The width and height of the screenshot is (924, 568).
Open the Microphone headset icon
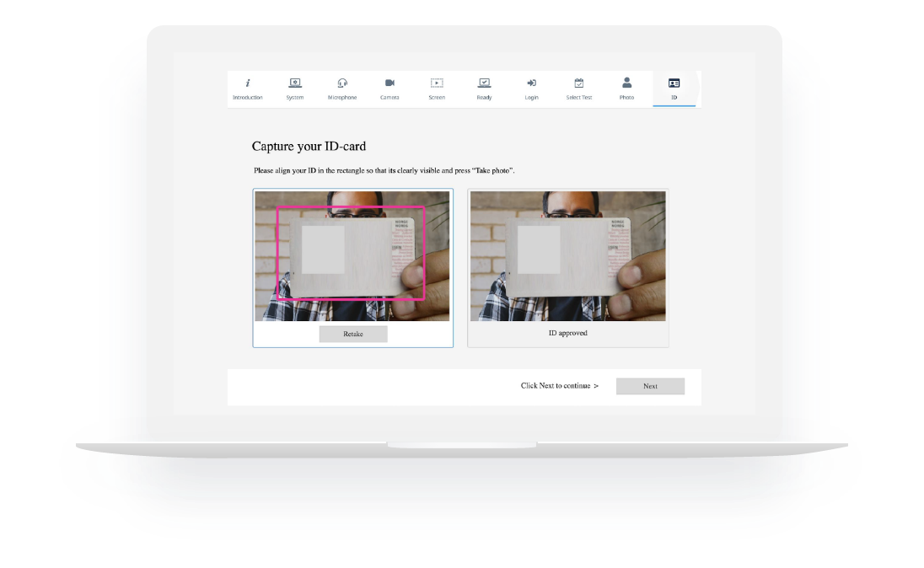click(342, 83)
